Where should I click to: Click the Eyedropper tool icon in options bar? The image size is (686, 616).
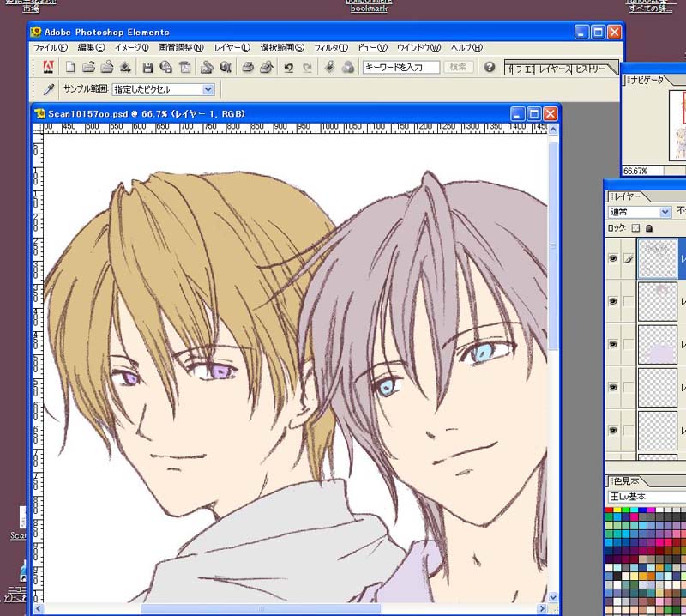(x=49, y=89)
